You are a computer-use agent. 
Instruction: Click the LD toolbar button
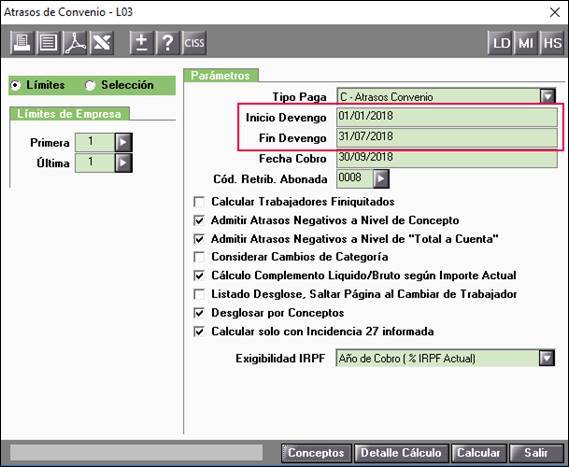[500, 43]
